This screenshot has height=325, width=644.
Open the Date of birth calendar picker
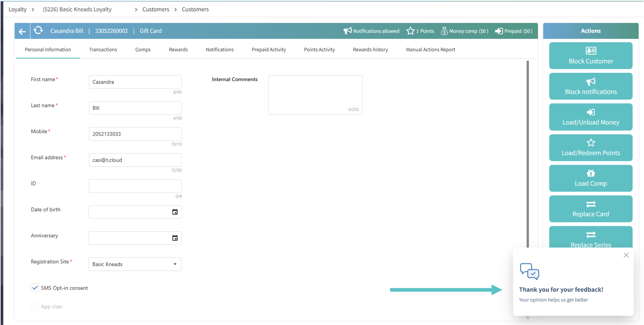(x=175, y=212)
